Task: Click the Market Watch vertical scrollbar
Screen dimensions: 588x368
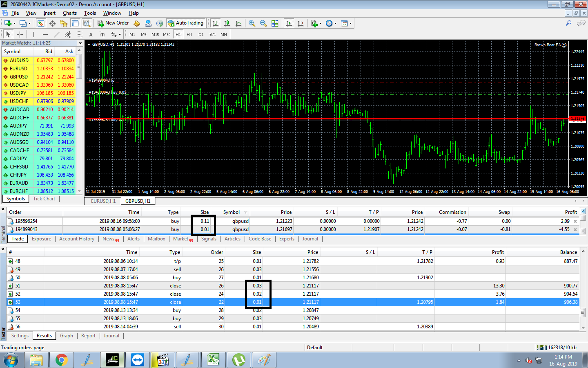Action: (79, 65)
